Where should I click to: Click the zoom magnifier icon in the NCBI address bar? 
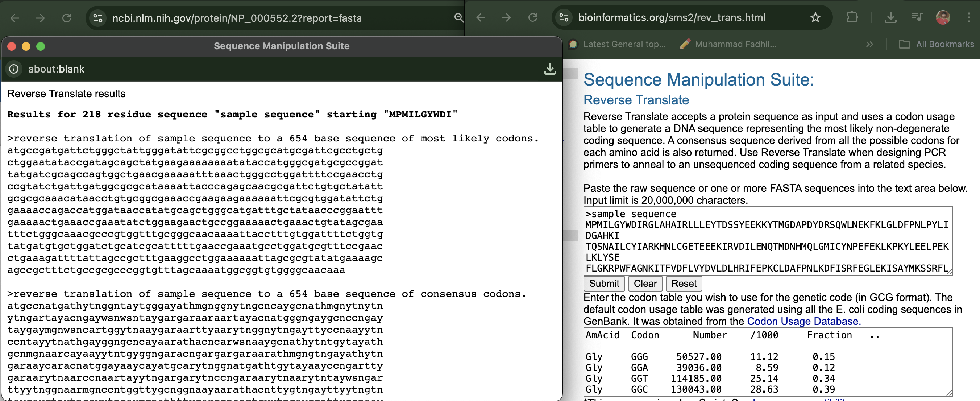459,18
